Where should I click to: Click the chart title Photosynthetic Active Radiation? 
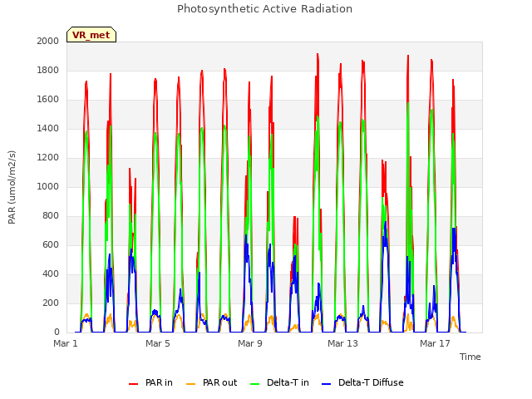point(264,9)
